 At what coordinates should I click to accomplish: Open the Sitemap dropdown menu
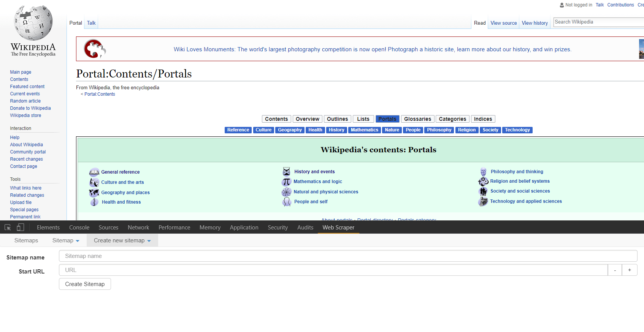click(66, 240)
